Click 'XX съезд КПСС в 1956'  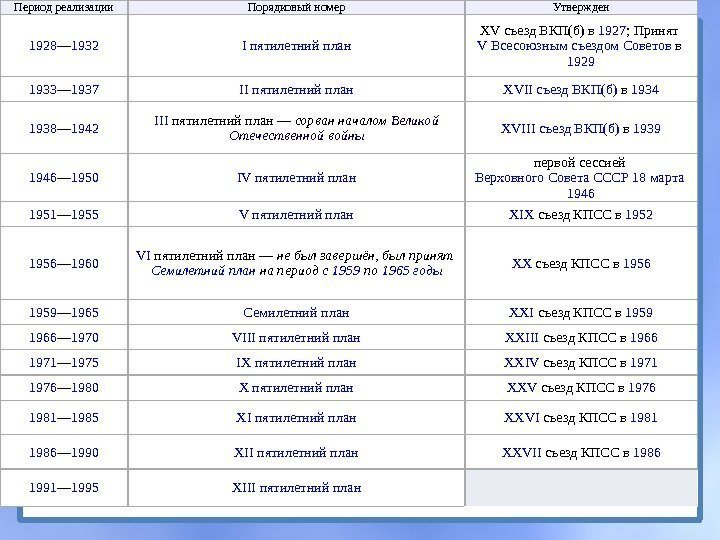click(x=581, y=264)
